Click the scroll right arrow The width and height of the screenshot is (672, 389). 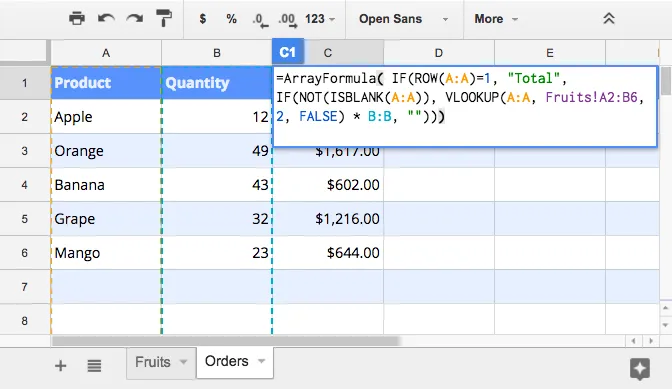[651, 341]
